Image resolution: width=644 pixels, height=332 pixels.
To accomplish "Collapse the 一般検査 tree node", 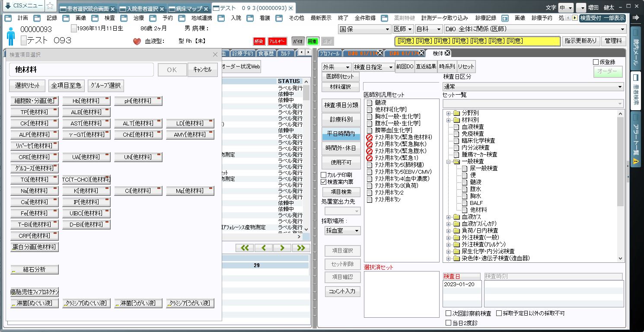I will coord(449,161).
